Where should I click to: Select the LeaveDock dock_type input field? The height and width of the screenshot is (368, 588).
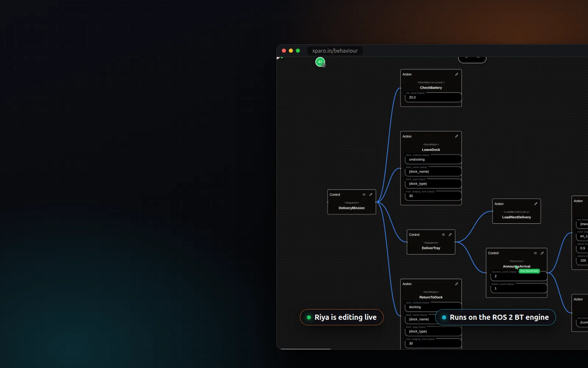[x=433, y=184]
